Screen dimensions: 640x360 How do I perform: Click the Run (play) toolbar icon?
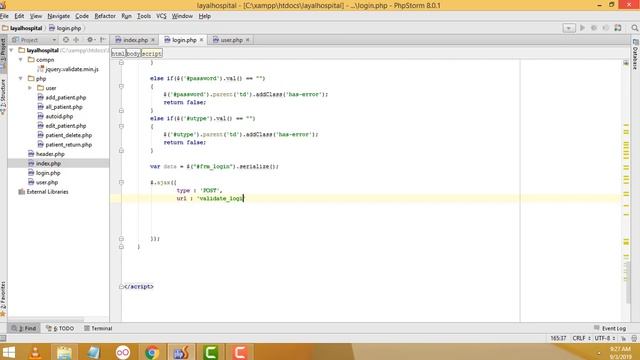(x=582, y=28)
